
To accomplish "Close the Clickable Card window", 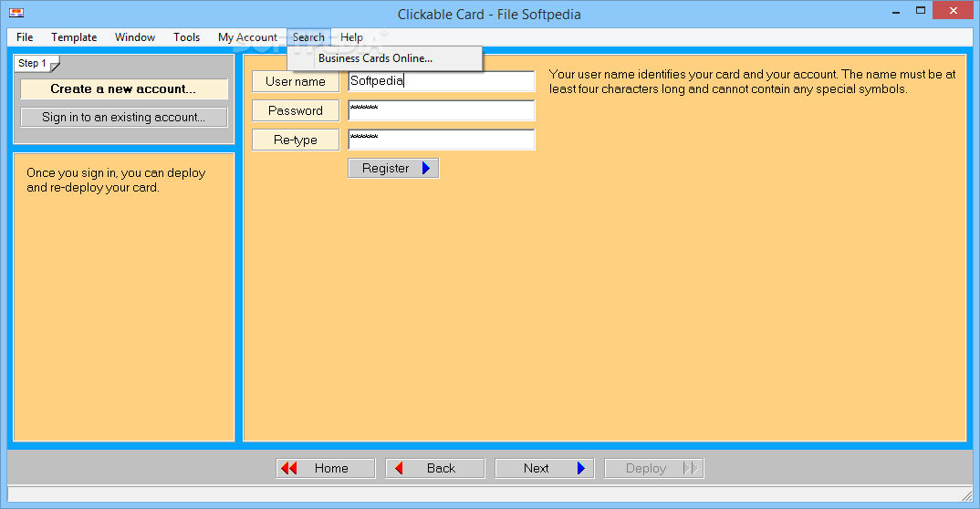I will click(x=954, y=11).
